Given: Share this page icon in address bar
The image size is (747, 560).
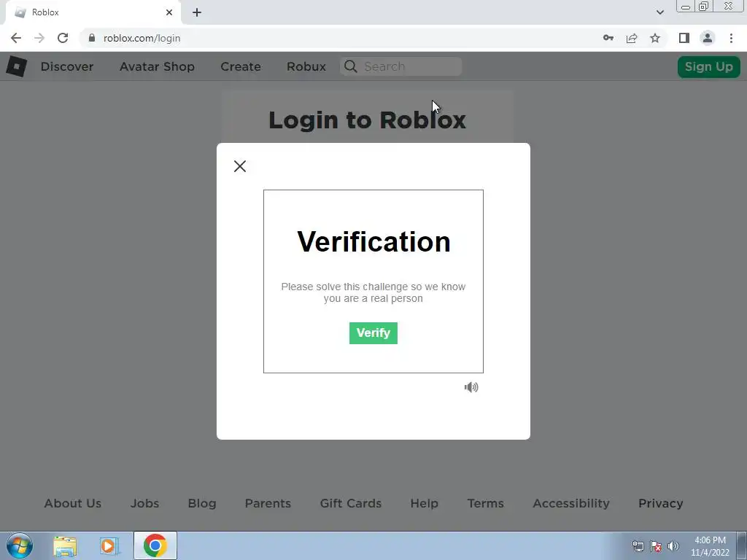Looking at the screenshot, I should [632, 38].
